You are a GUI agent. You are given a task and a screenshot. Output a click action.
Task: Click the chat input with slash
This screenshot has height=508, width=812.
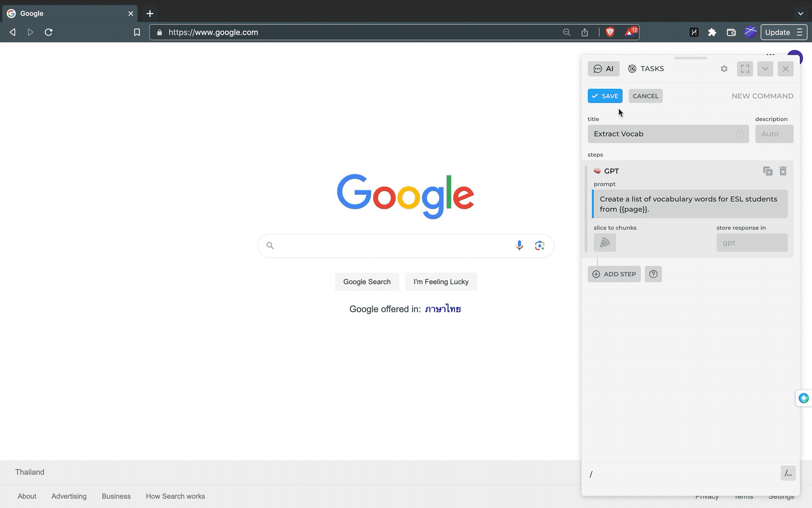point(681,474)
